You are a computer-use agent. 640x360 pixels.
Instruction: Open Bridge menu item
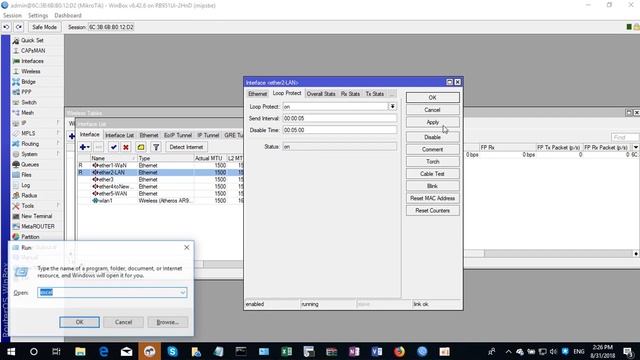pos(28,82)
